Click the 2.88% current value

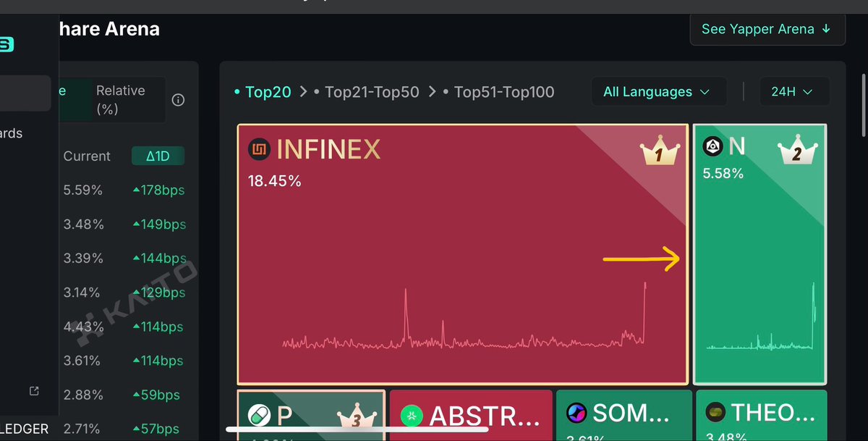83,395
